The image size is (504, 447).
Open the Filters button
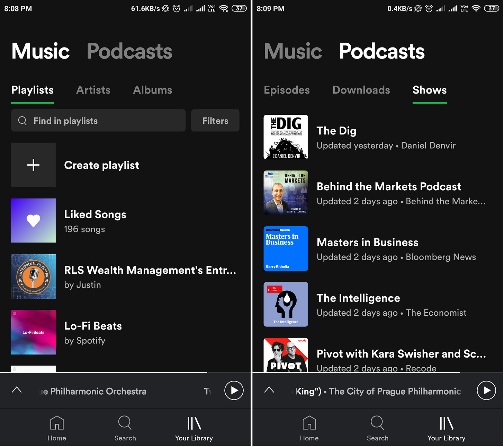(215, 121)
